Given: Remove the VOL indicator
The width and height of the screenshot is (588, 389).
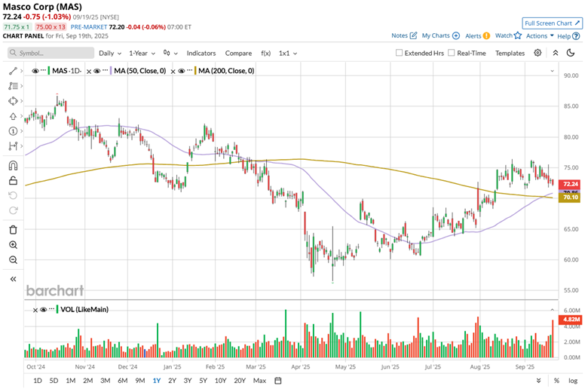Looking at the screenshot, I should click(x=35, y=310).
